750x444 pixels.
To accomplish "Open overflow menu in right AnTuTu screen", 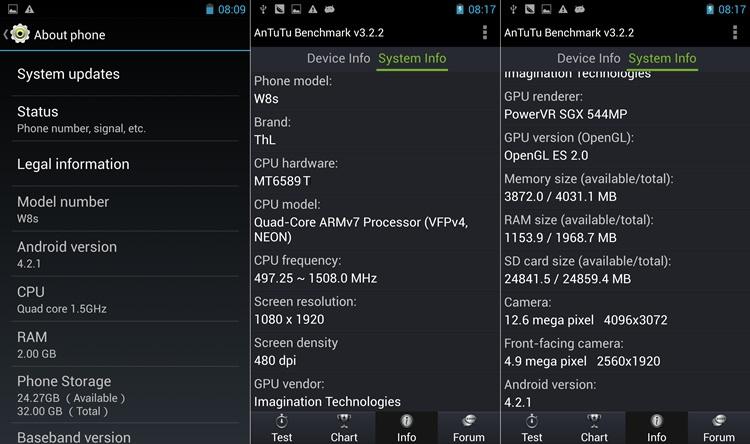I will (735, 33).
